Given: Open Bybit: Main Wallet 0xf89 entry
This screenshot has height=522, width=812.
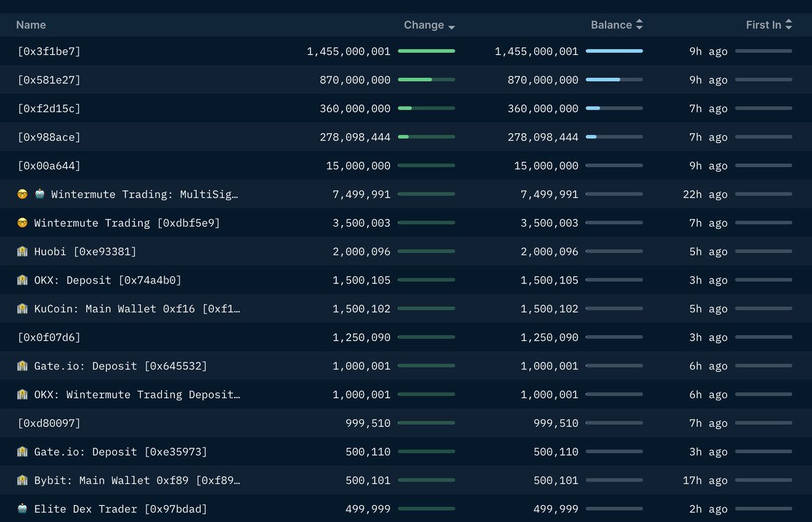Looking at the screenshot, I should click(137, 481).
